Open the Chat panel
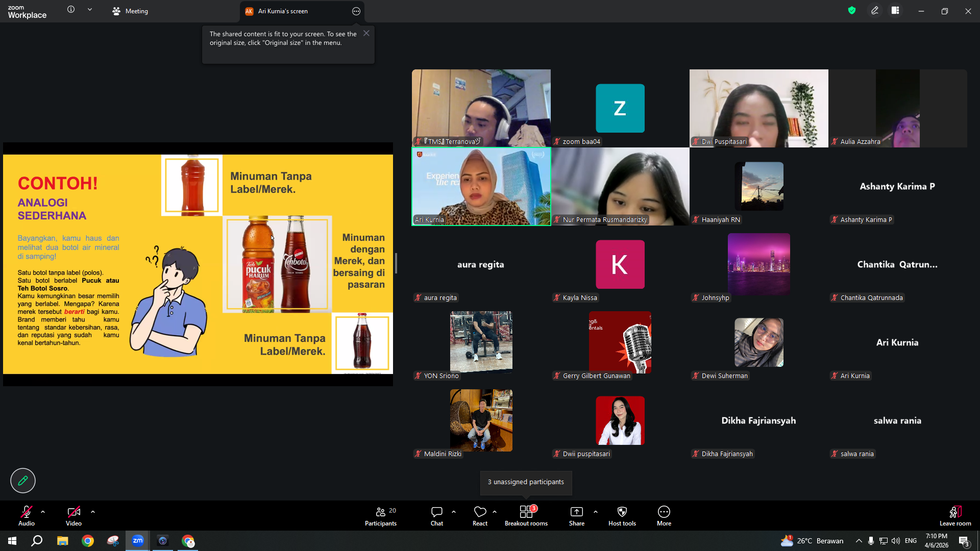The width and height of the screenshot is (980, 551). click(437, 516)
